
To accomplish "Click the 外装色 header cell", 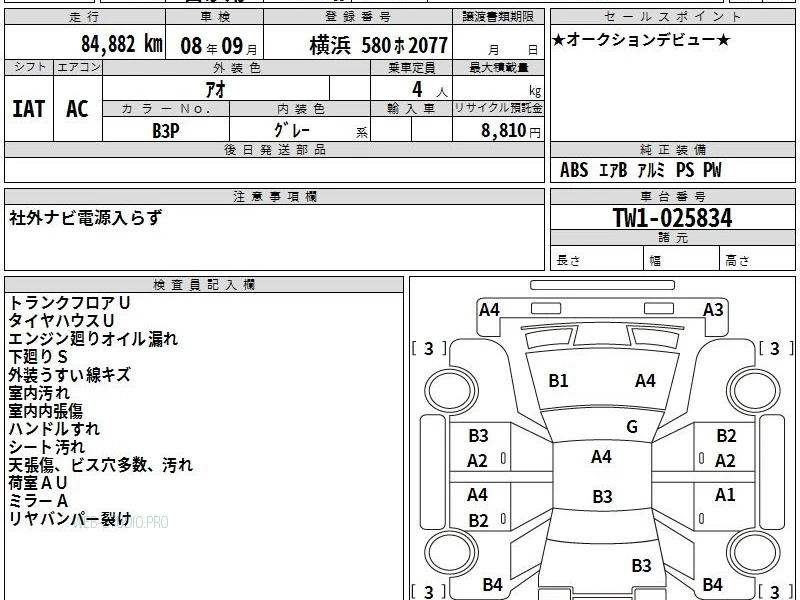I will tap(237, 68).
